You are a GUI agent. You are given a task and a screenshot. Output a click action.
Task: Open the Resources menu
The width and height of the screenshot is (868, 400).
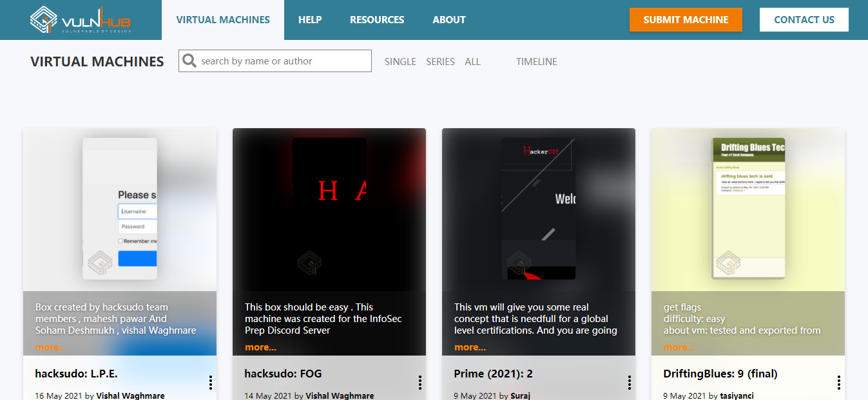tap(377, 20)
